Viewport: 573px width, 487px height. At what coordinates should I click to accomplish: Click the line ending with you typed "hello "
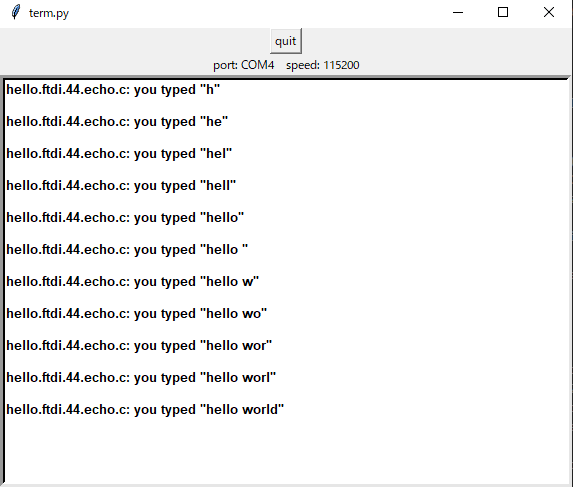click(x=127, y=250)
